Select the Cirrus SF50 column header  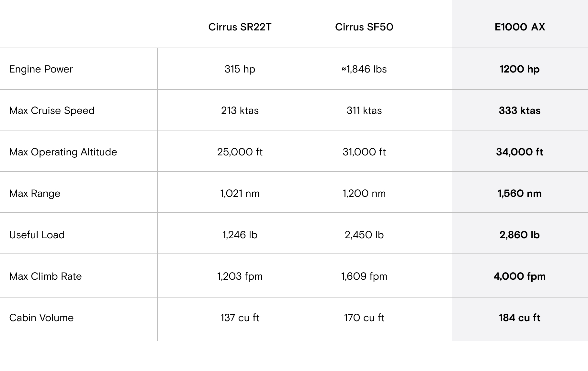[x=364, y=27]
